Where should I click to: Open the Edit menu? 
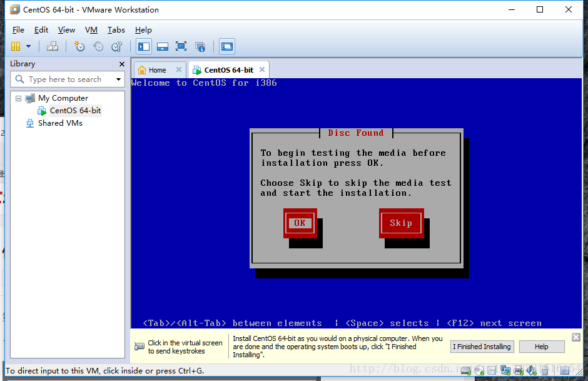tap(41, 30)
